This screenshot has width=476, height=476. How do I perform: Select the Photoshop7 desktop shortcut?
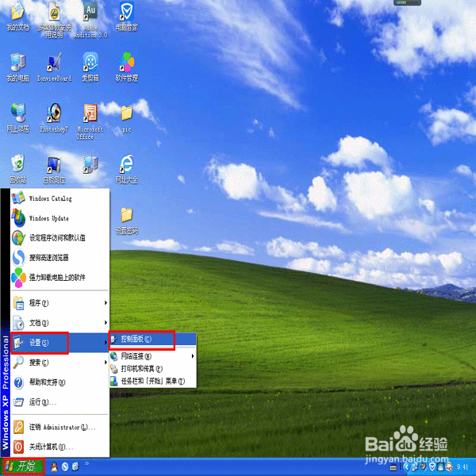[x=54, y=118]
